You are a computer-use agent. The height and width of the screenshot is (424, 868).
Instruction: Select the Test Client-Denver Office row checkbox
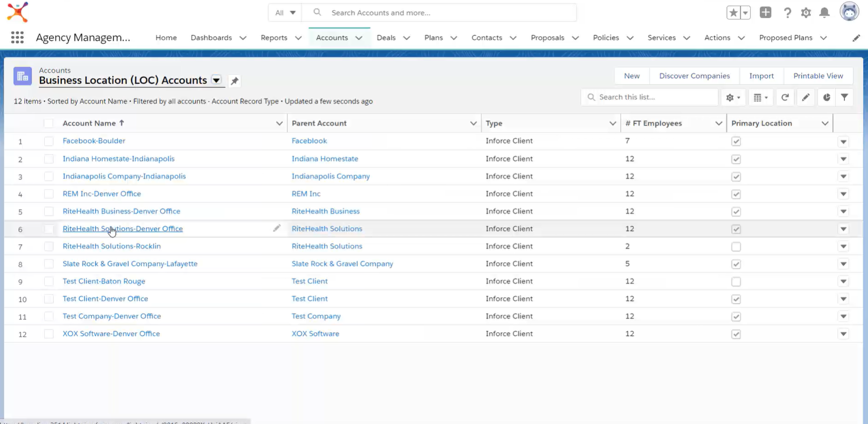tap(48, 299)
